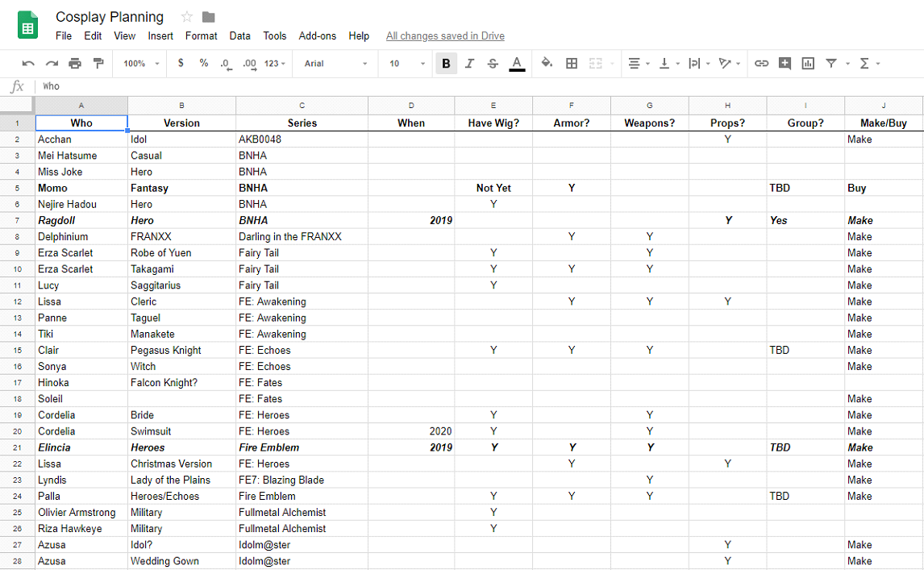Toggle strikethrough formatting
Screen dimensions: 924x570
493,63
